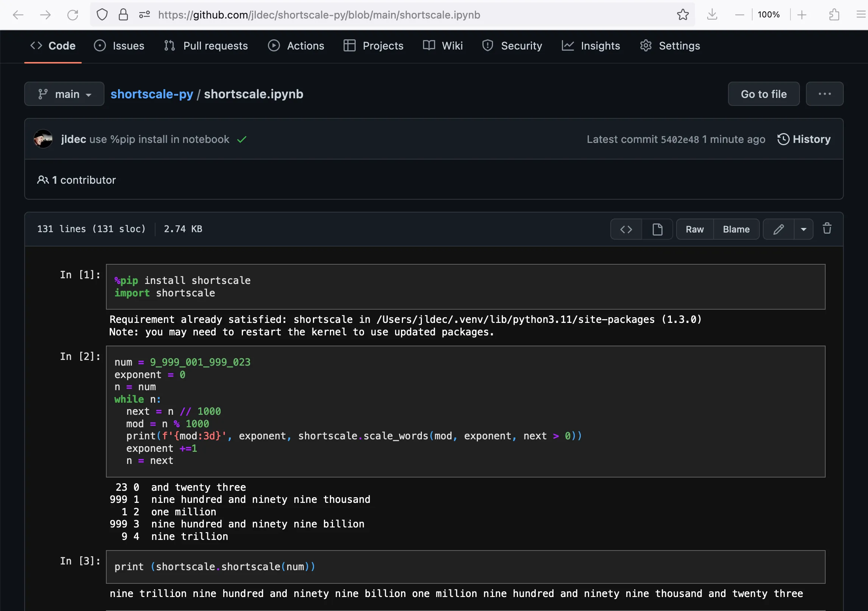The height and width of the screenshot is (611, 868).
Task: Open the tracking protection shield
Action: pyautogui.click(x=102, y=15)
